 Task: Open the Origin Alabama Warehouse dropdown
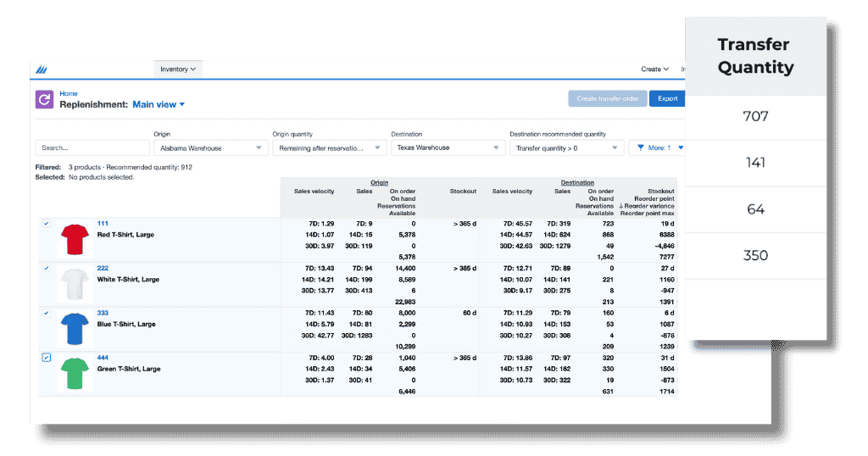tap(210, 148)
